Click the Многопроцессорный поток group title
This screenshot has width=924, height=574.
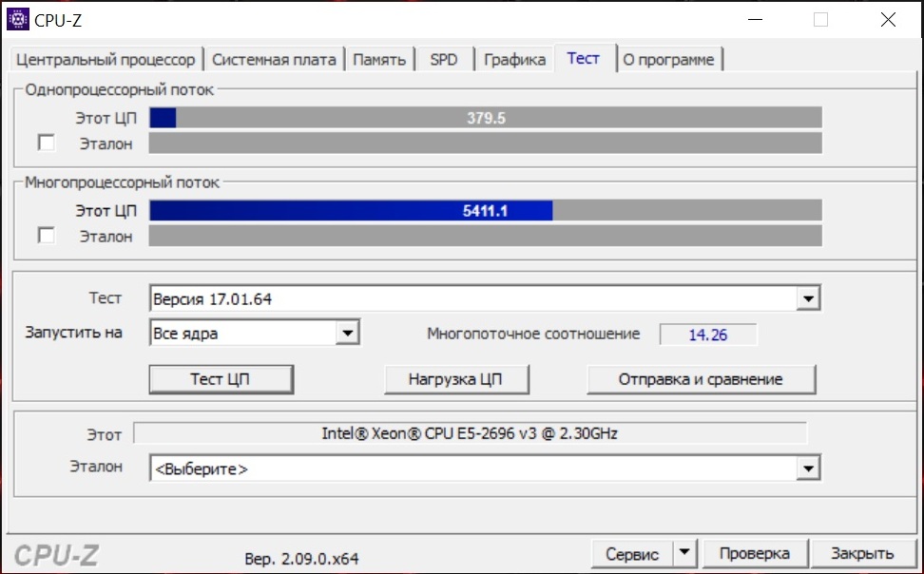click(122, 182)
